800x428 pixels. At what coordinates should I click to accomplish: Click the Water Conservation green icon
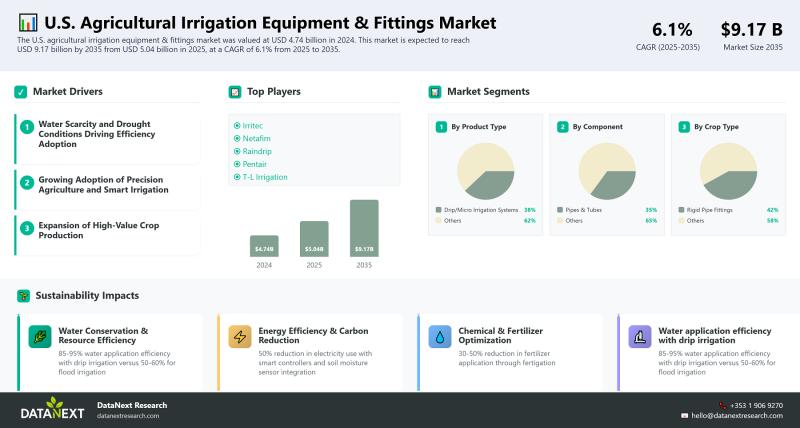(x=41, y=337)
